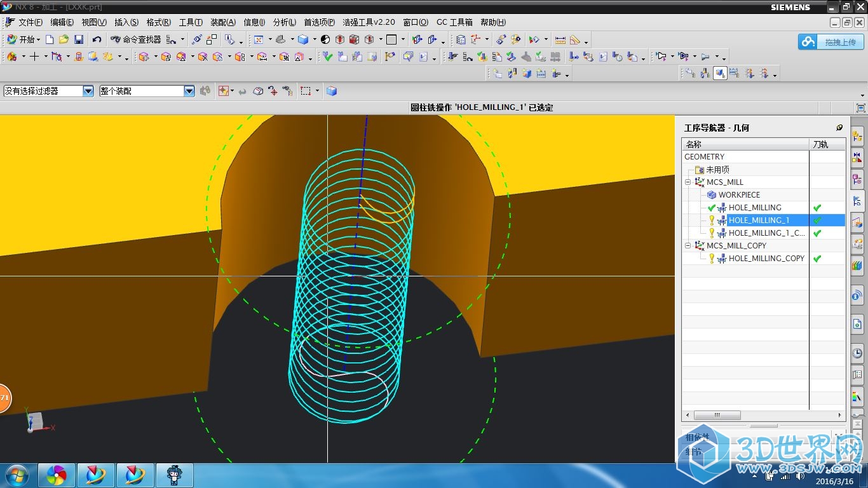Open the 开始 (Start) dropdown
This screenshot has width=868, height=488.
pos(24,39)
